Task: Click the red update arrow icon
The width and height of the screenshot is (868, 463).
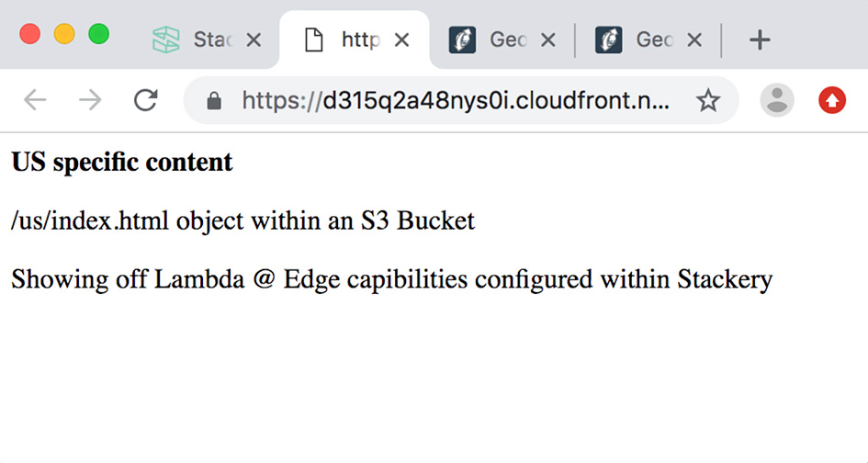Action: [x=832, y=100]
